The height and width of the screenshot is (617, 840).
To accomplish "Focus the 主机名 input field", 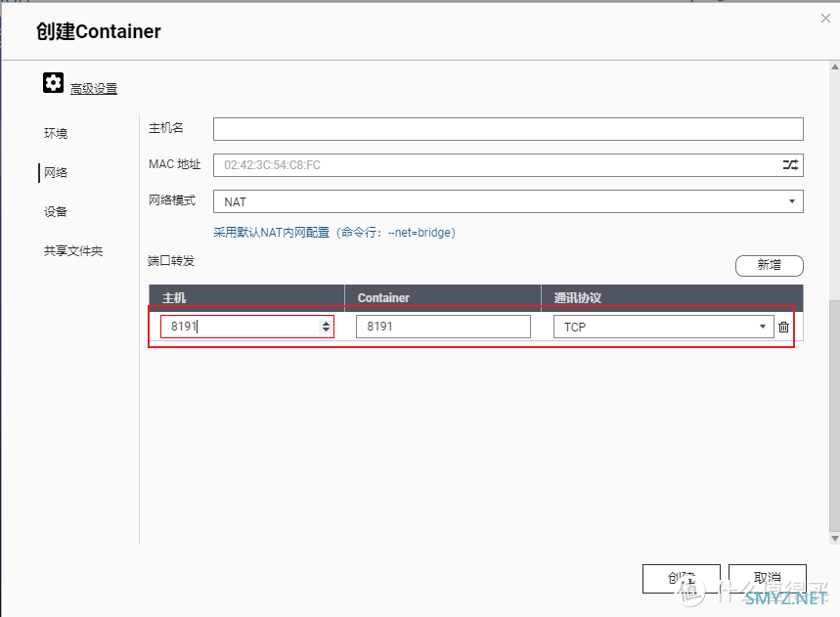I will click(x=508, y=129).
